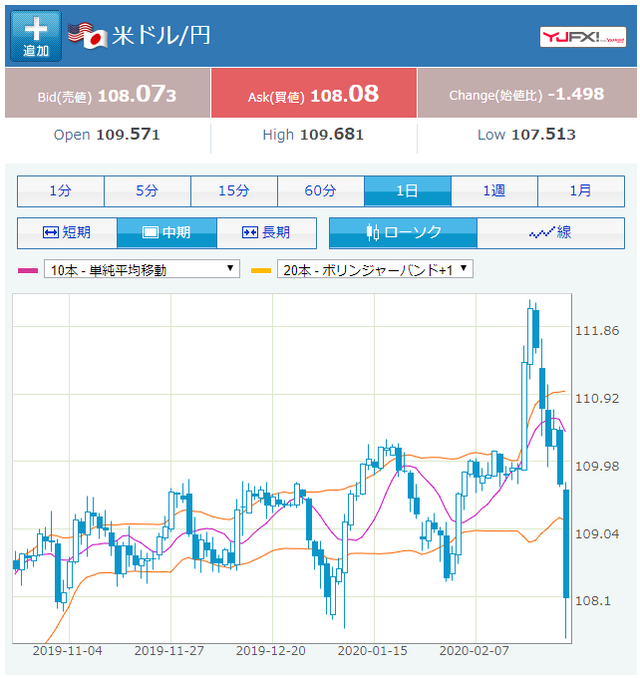Choose the 中期 medium-term range
The height and width of the screenshot is (678, 640).
click(x=167, y=233)
